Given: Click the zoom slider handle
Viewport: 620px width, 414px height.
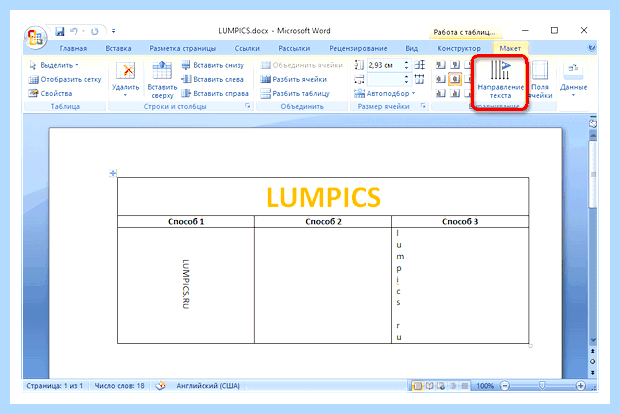Looking at the screenshot, I should (x=542, y=385).
